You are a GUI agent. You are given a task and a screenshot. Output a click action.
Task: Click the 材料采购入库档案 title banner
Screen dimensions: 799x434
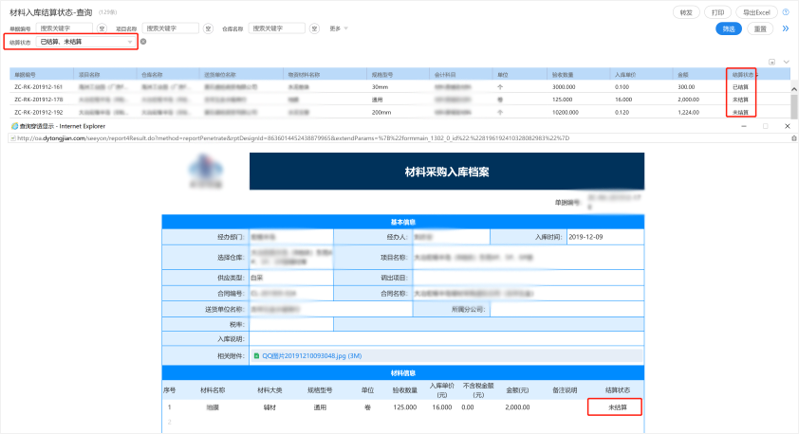(x=447, y=172)
